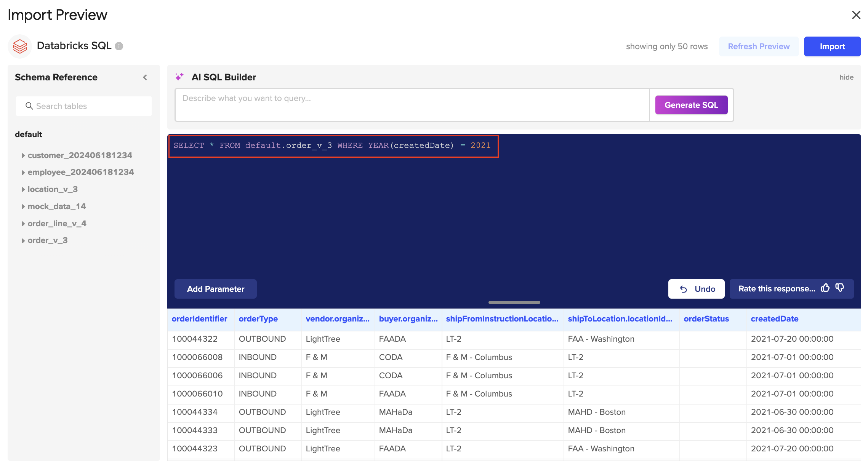Collapse the Schema Reference panel chevron
This screenshot has height=467, width=868.
click(x=145, y=77)
